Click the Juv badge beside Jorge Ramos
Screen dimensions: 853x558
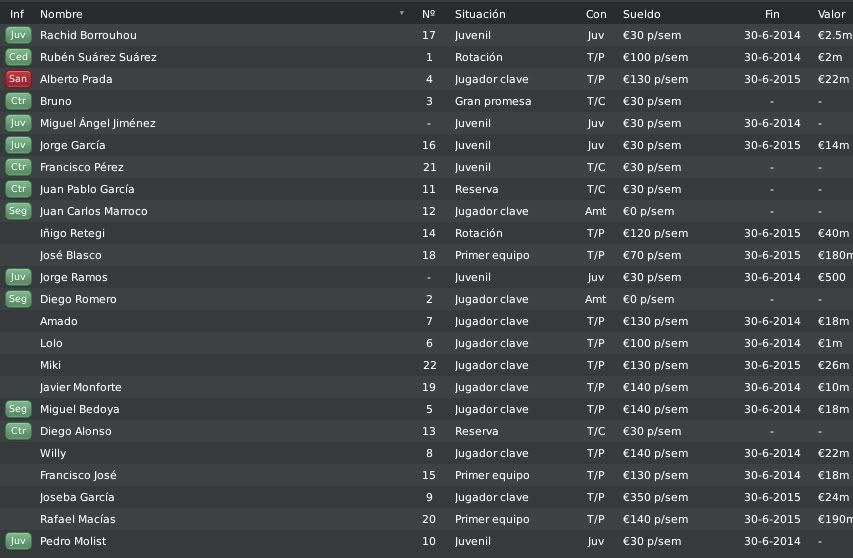point(18,277)
